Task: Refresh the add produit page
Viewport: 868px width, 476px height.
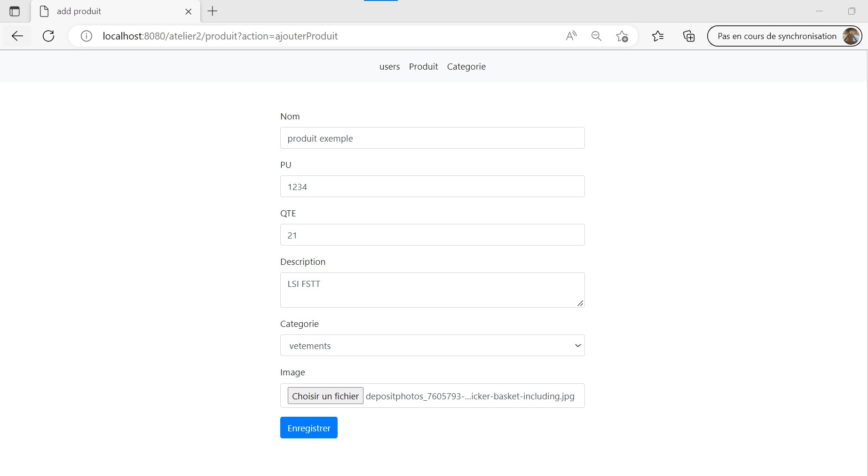Action: (x=48, y=36)
